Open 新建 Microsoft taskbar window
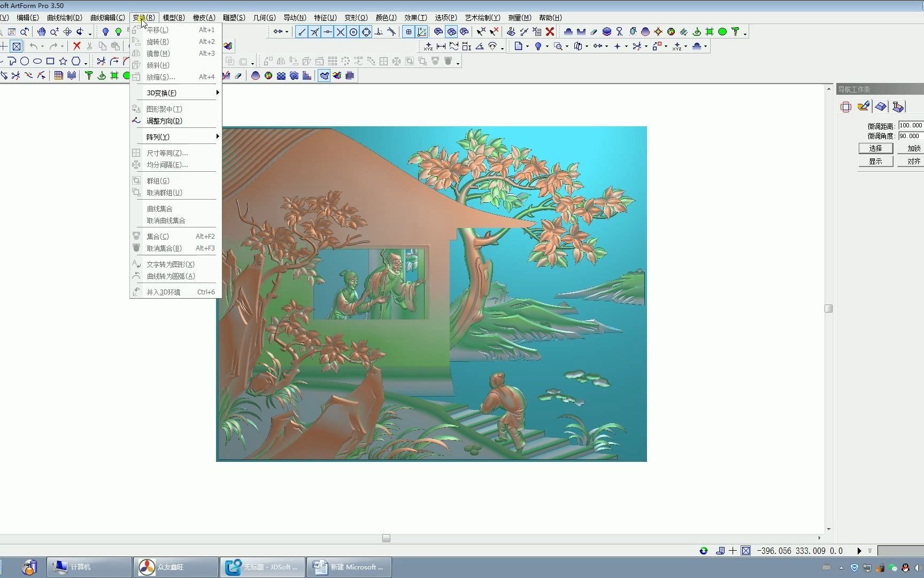Image resolution: width=924 pixels, height=578 pixels. click(349, 567)
